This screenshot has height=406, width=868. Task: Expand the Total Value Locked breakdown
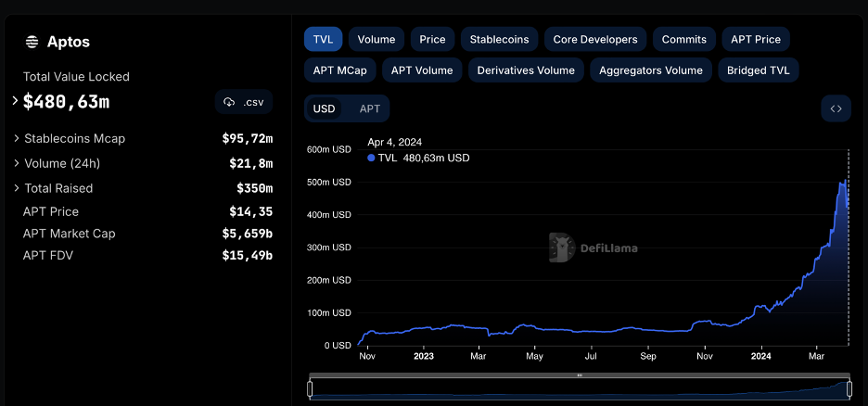[x=16, y=101]
